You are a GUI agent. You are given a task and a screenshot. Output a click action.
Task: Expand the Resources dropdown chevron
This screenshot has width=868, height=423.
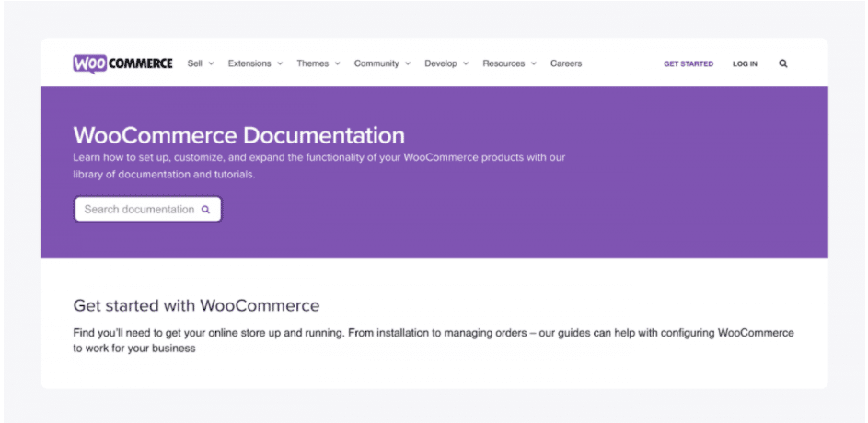(x=534, y=63)
